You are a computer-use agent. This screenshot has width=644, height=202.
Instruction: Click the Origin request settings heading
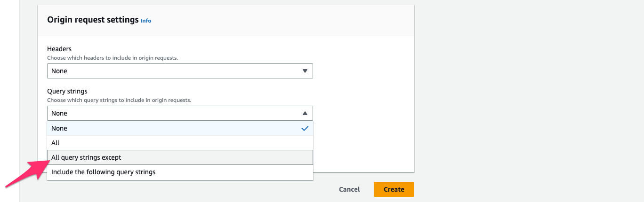[93, 20]
